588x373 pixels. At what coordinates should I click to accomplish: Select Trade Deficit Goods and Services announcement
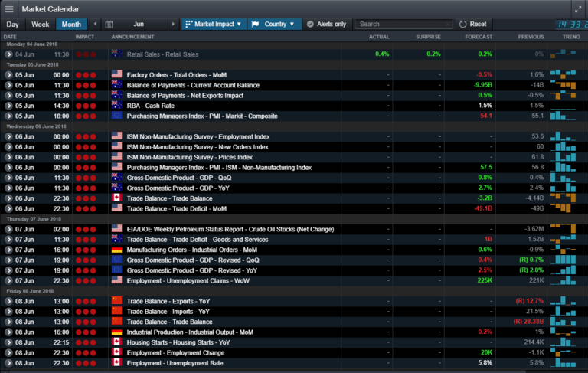(198, 240)
